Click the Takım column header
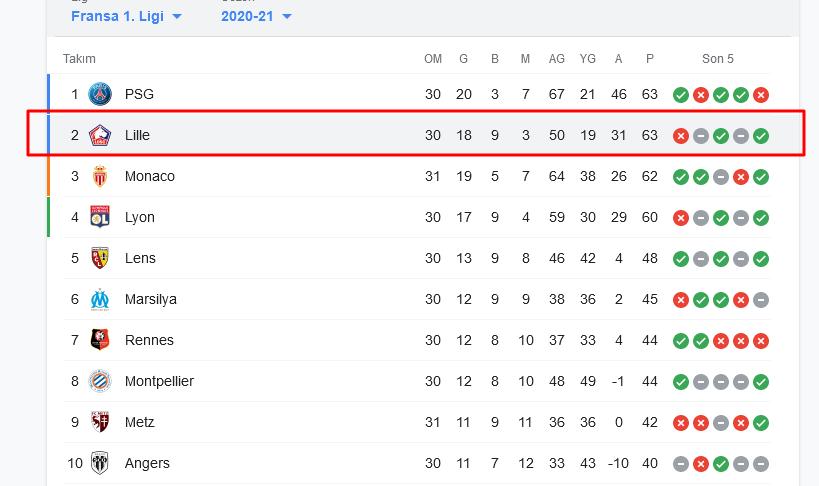 pos(79,59)
